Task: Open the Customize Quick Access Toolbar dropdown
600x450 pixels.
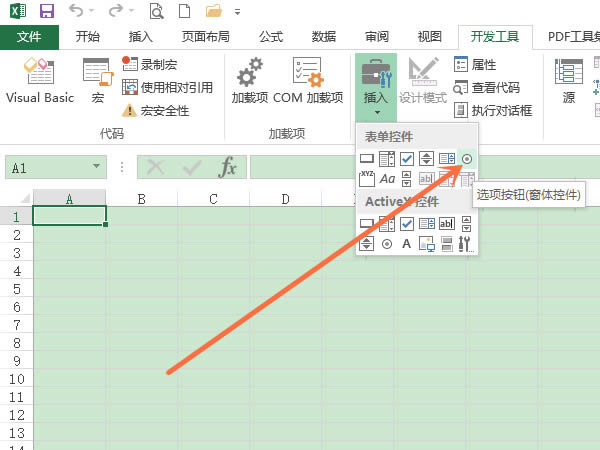Action: point(238,12)
